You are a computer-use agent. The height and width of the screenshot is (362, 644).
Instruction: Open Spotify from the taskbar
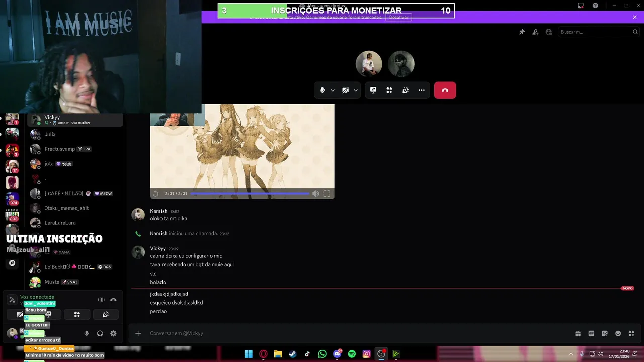pos(352,354)
